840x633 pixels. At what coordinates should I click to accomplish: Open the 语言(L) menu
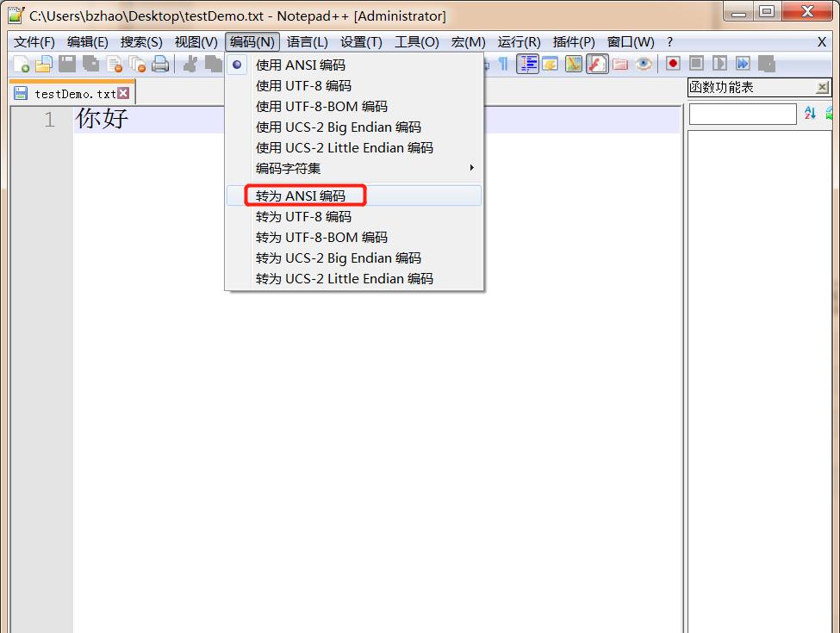[x=307, y=42]
